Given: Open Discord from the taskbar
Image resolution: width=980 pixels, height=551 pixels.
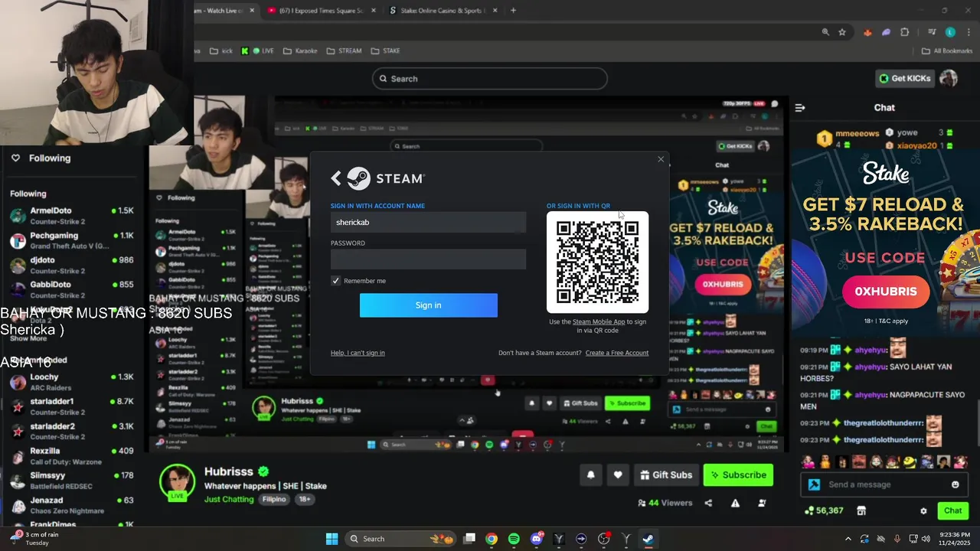Looking at the screenshot, I should point(536,539).
